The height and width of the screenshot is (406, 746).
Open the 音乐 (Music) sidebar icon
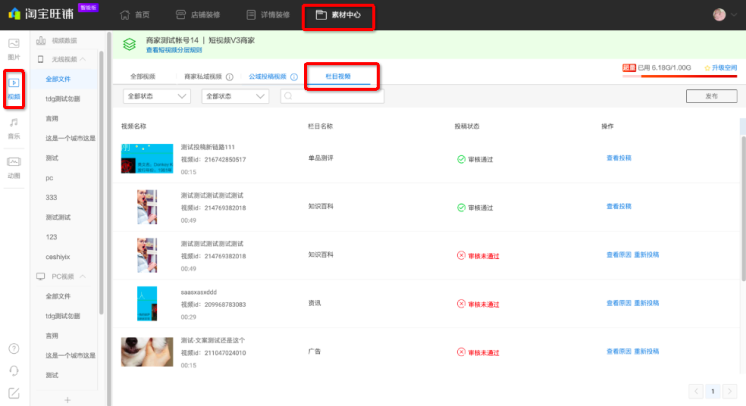(14, 126)
